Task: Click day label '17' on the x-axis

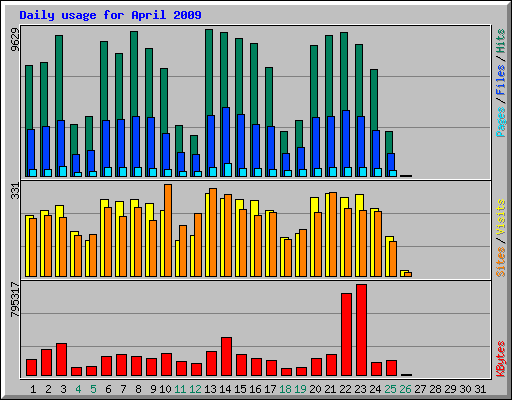Action: [270, 389]
